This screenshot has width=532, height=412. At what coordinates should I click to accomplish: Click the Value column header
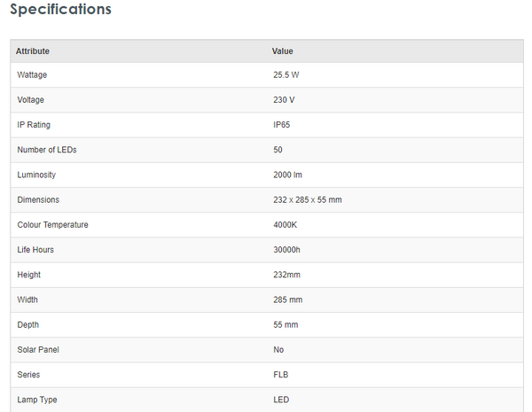pos(283,51)
